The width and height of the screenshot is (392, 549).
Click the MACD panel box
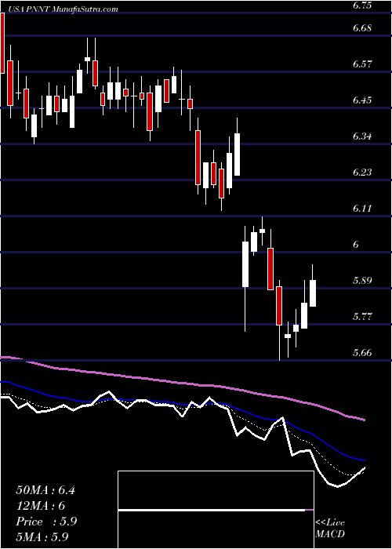click(x=216, y=510)
